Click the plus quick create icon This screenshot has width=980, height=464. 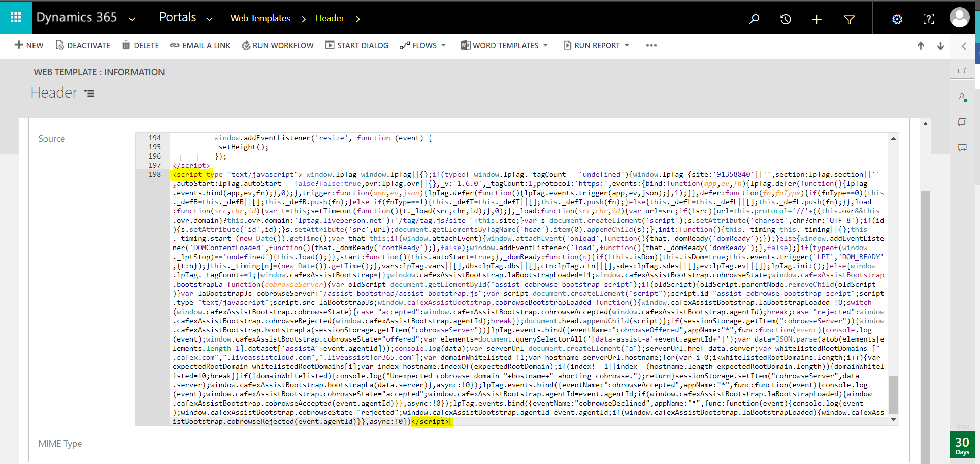coord(816,19)
